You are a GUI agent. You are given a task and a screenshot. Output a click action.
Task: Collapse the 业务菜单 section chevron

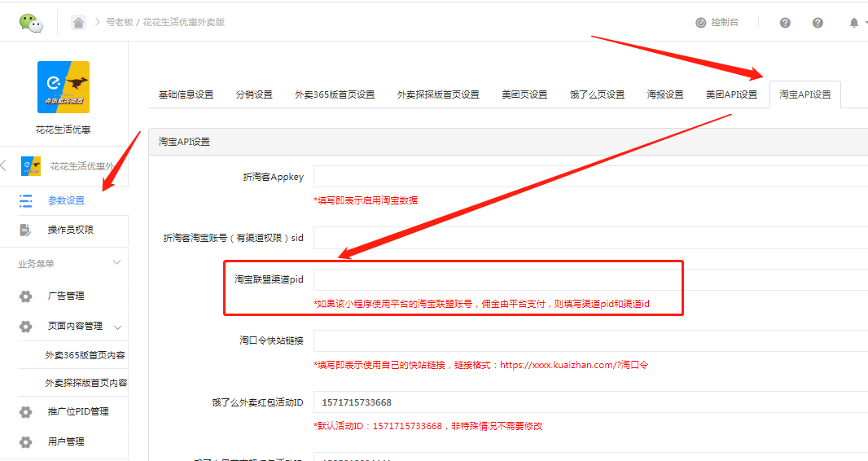point(116,262)
